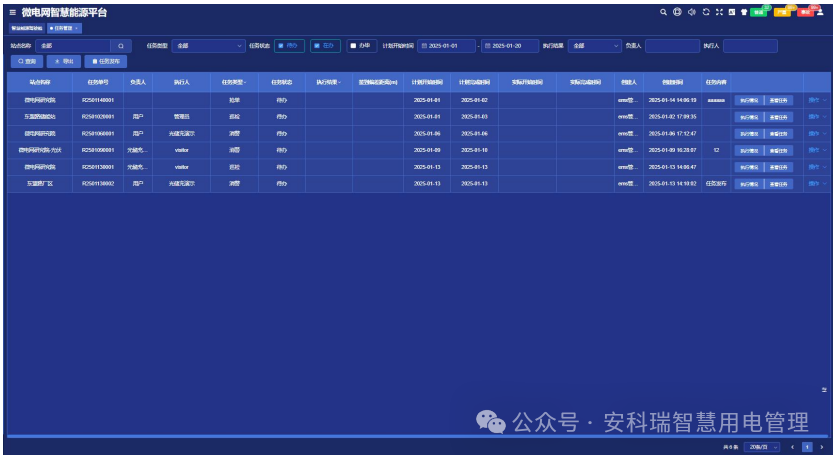Image resolution: width=835 pixels, height=455 pixels.
Task: Click 查看任务 button for row R2501130001
Action: tap(779, 167)
